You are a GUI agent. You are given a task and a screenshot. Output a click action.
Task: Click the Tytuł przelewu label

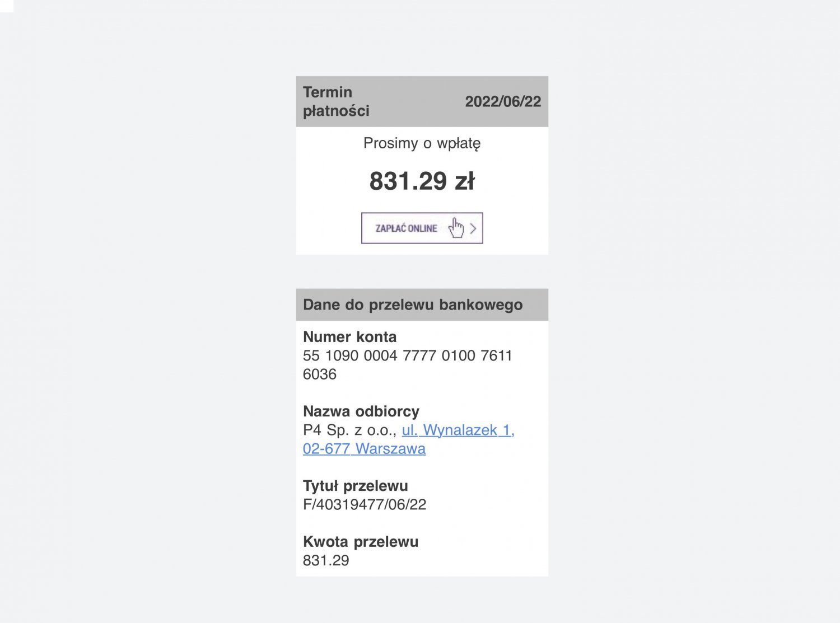click(x=356, y=485)
